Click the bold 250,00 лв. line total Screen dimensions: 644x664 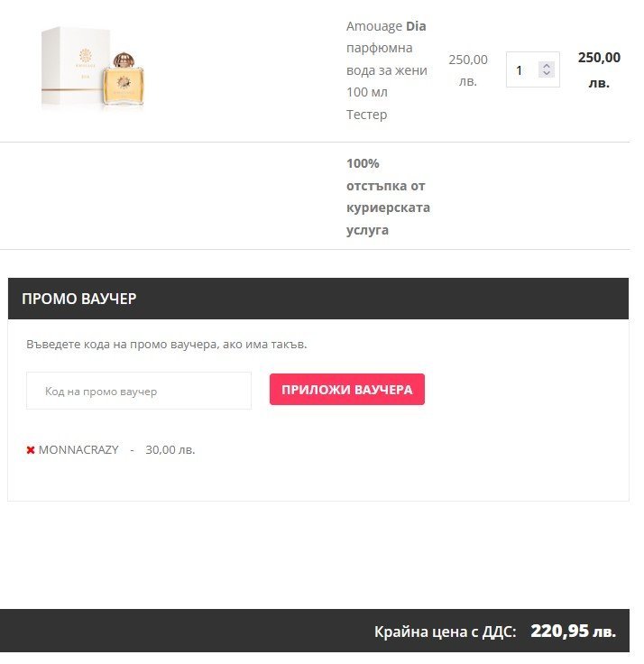pos(599,69)
